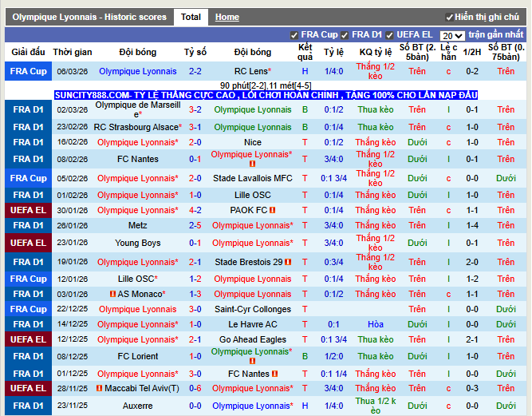Open the recent matches count dropdown showing 20

pos(451,36)
